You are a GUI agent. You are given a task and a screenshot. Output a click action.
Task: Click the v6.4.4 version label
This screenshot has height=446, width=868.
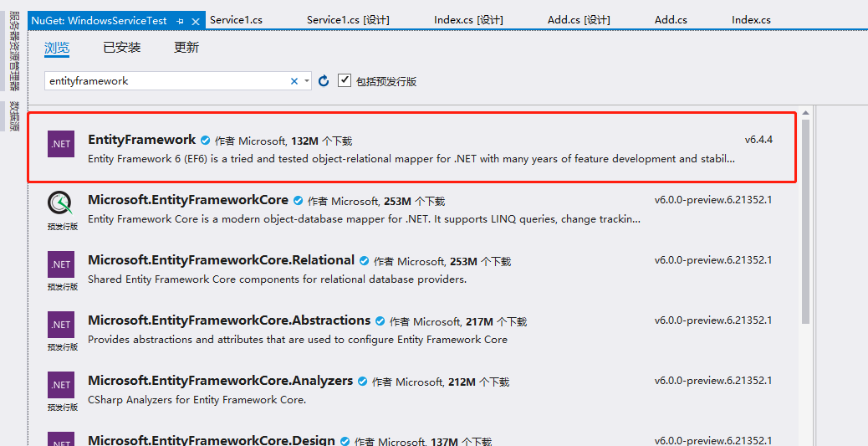tap(758, 140)
